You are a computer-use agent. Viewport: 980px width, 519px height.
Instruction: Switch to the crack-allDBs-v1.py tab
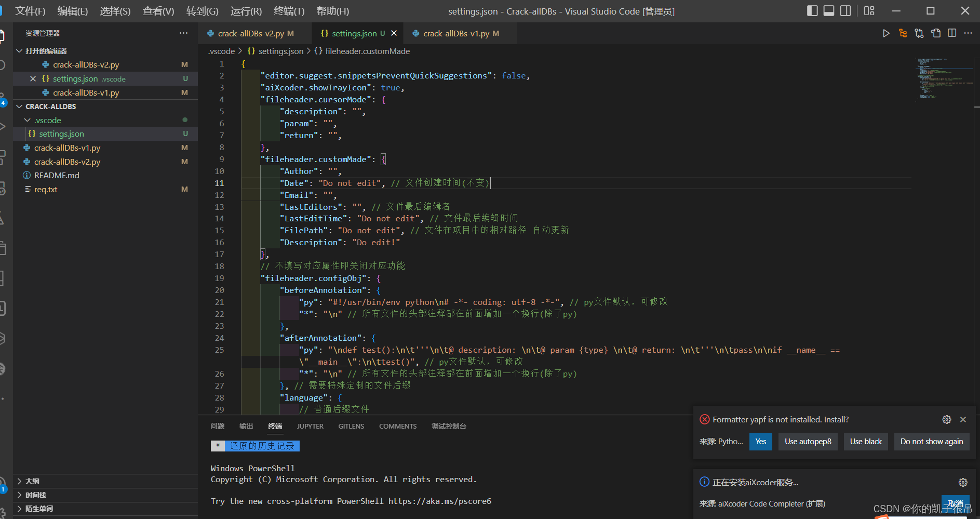(x=454, y=33)
